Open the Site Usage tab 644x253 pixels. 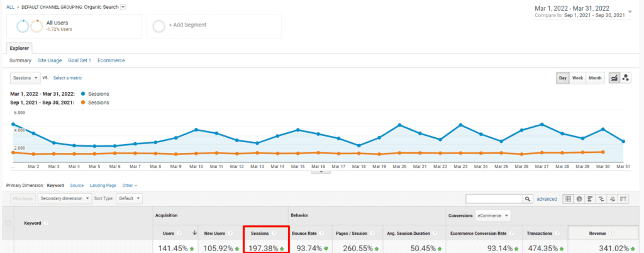point(50,60)
